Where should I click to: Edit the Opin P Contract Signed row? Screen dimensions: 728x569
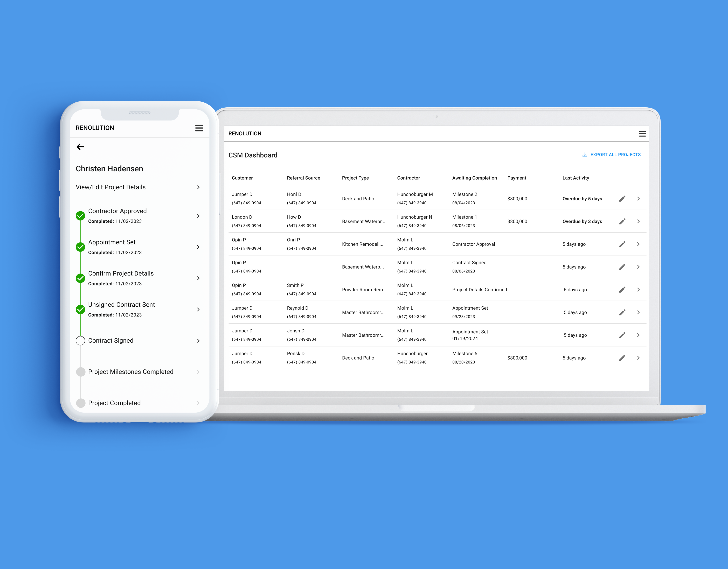(x=622, y=267)
